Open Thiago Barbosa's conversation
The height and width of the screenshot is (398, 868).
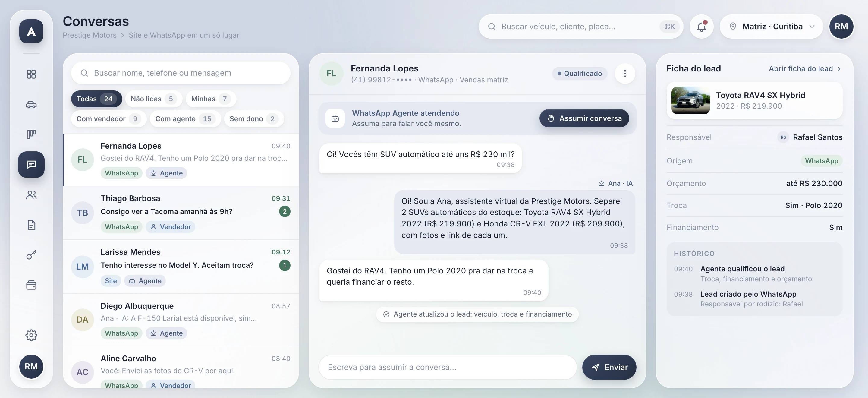(181, 213)
